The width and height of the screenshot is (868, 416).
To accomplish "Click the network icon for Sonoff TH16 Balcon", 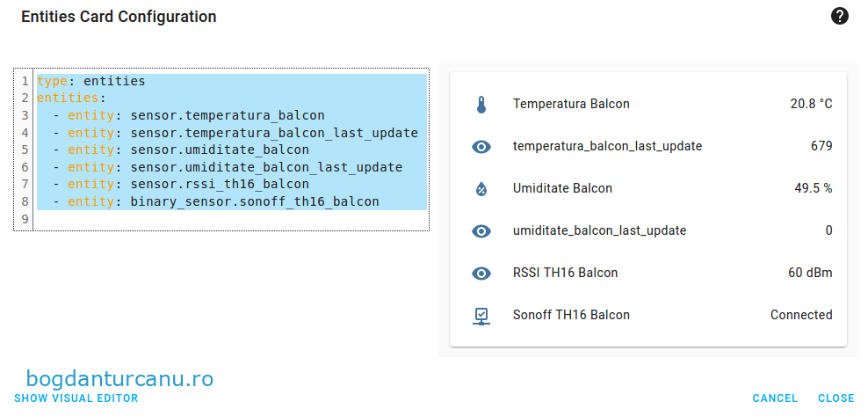I will [x=481, y=316].
